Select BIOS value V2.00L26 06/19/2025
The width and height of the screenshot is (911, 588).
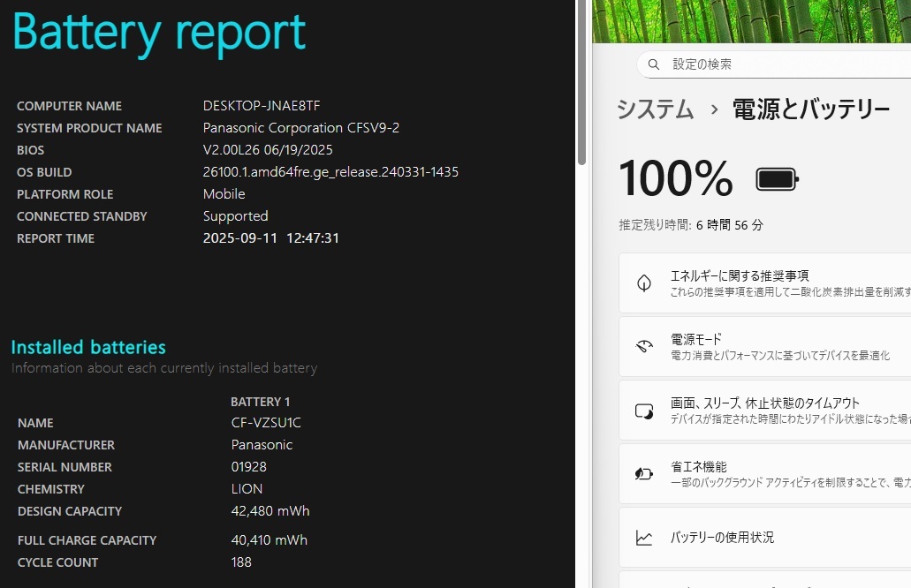(x=268, y=150)
